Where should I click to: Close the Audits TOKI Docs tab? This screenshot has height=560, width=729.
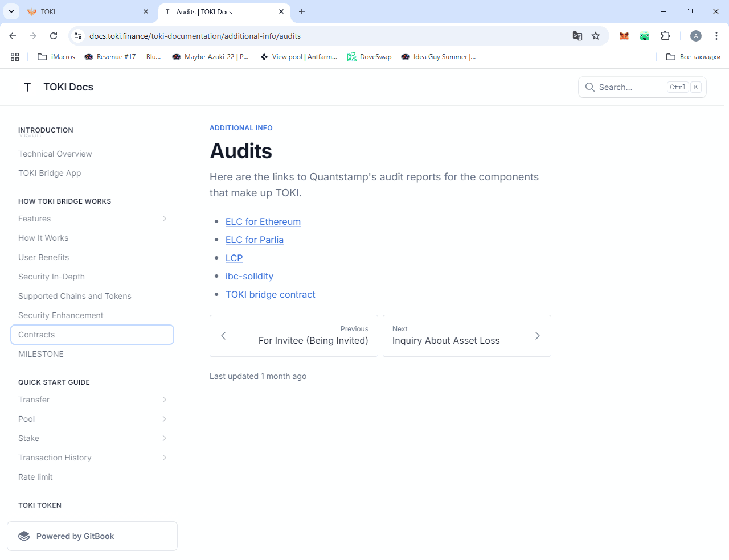click(281, 11)
